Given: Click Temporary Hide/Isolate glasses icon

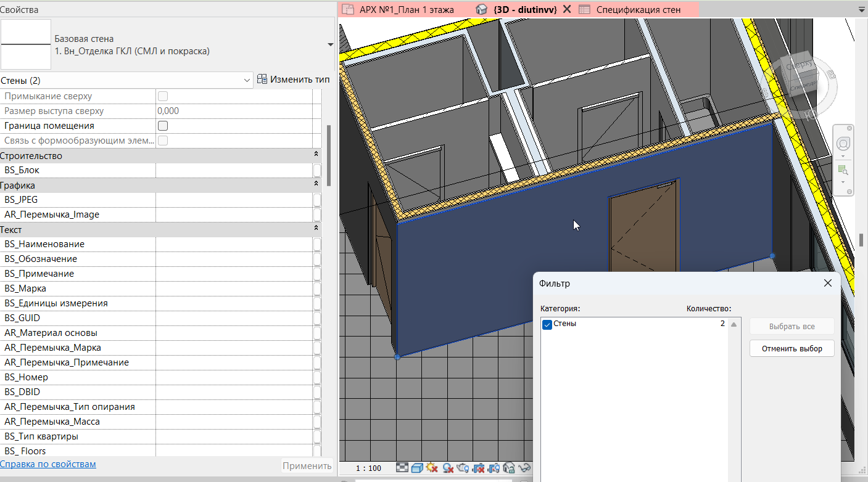Looking at the screenshot, I should click(x=524, y=468).
